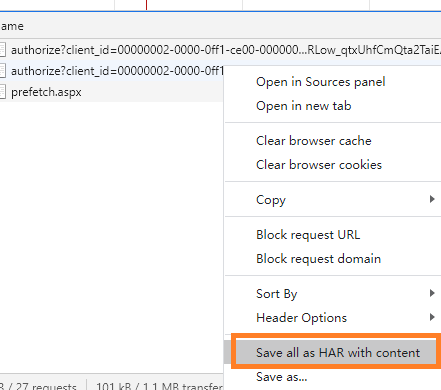Expand the Sort By submenu arrow
This screenshot has width=441, height=390.
pos(432,293)
